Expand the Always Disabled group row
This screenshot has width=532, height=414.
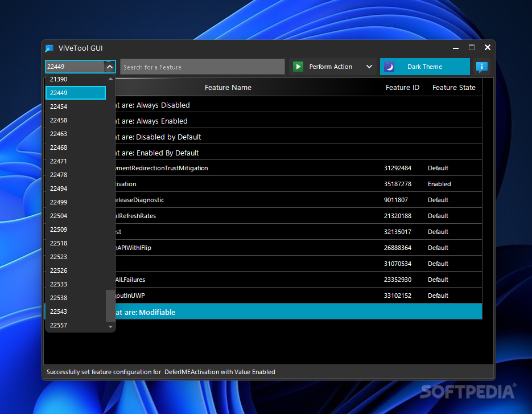pos(299,105)
